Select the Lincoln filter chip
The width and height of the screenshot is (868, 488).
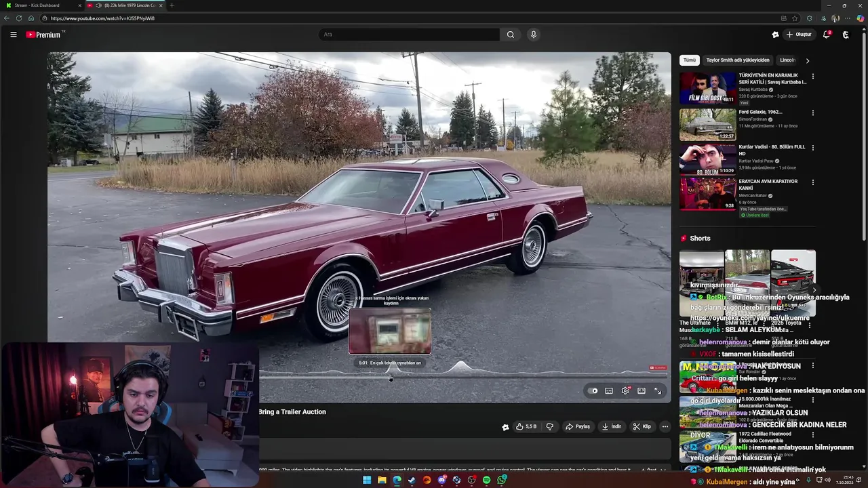[788, 60]
